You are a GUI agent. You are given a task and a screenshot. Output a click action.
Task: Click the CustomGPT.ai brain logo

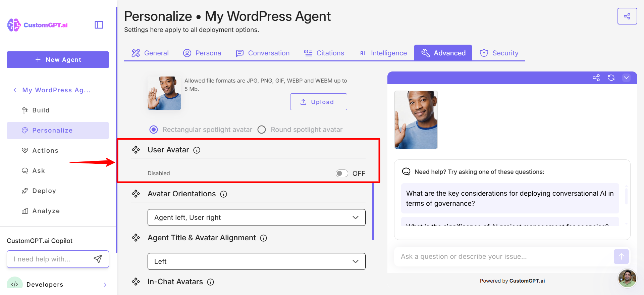point(14,25)
